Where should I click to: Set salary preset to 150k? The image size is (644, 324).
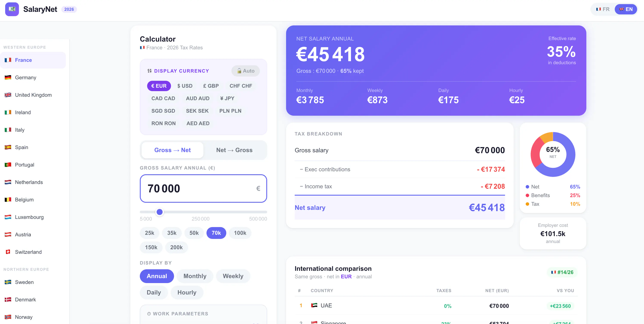[x=151, y=247]
